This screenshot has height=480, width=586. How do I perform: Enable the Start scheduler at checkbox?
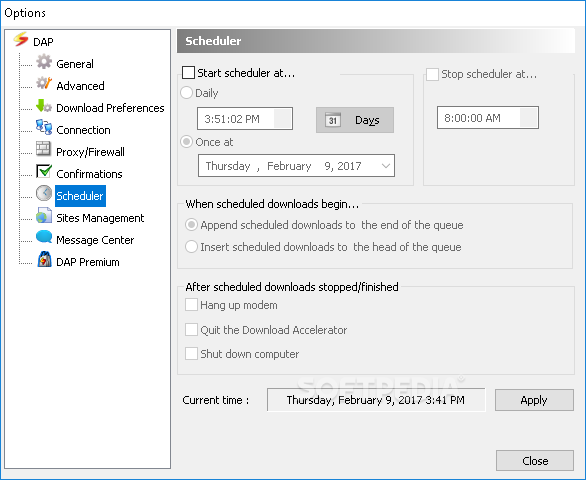188,73
